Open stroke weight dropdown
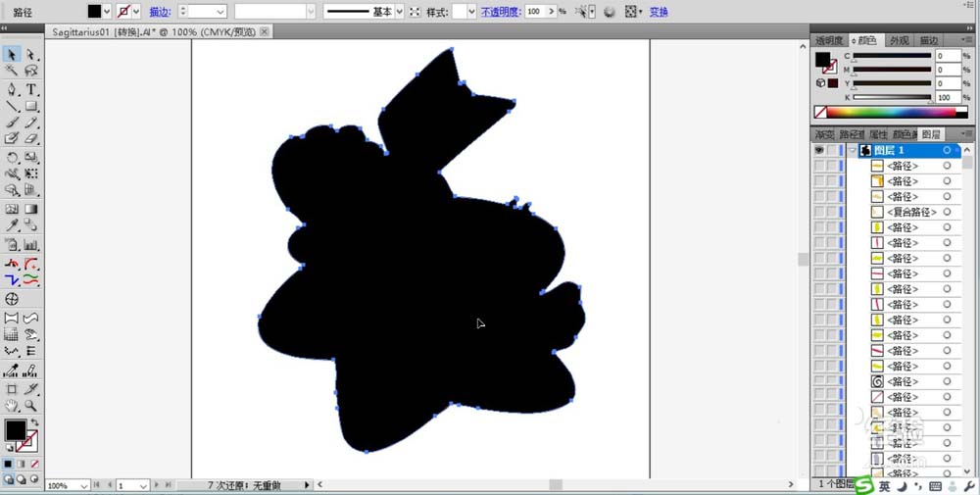Viewport: 980px width, 495px height. click(x=220, y=11)
